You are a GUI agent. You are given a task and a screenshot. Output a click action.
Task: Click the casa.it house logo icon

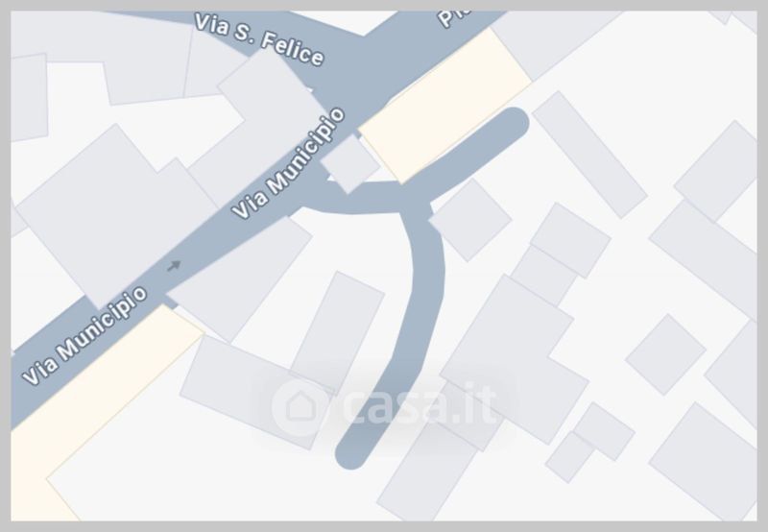pos(300,406)
